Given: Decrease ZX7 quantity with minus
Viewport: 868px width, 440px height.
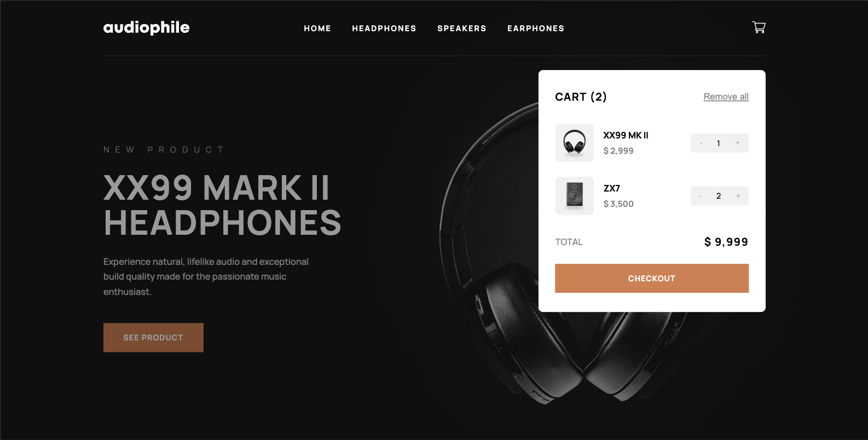Looking at the screenshot, I should 701,196.
